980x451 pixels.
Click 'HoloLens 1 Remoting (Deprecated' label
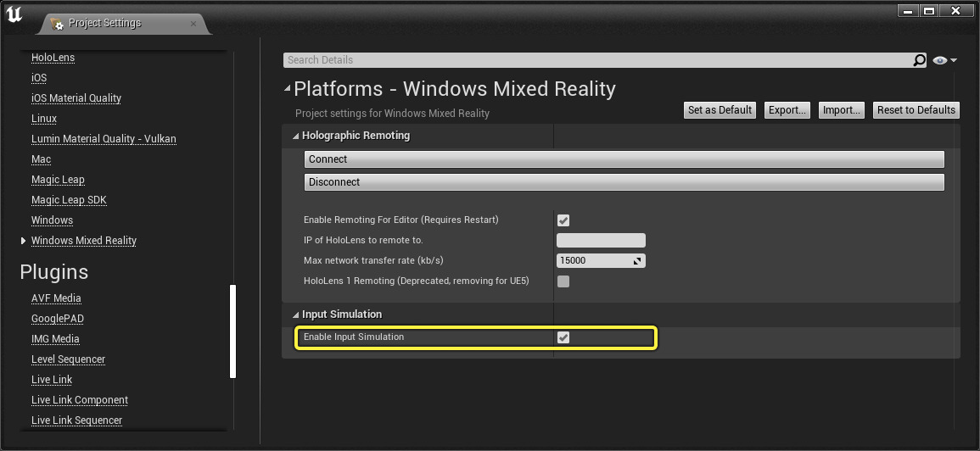point(417,281)
